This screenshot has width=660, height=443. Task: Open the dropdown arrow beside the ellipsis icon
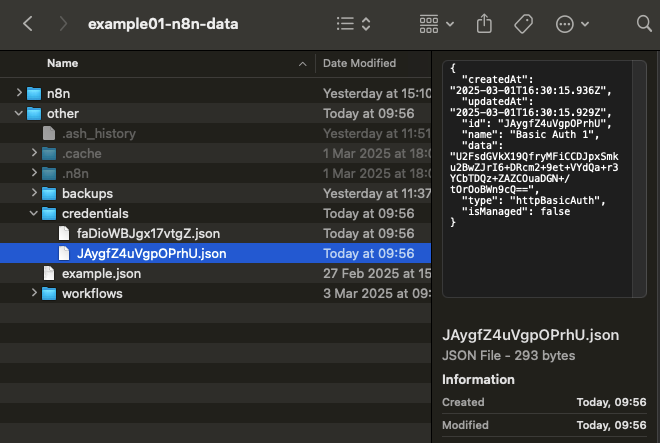(585, 24)
